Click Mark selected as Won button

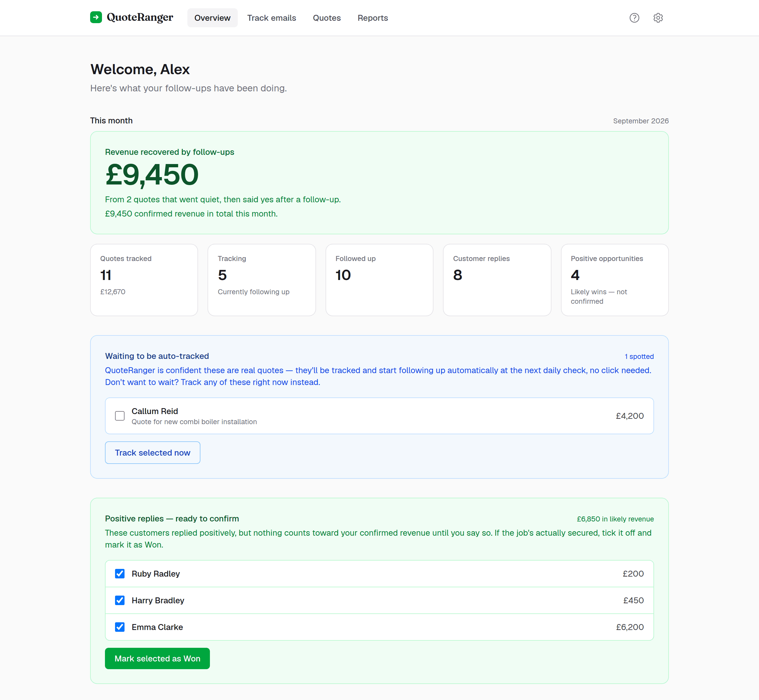[x=157, y=658]
